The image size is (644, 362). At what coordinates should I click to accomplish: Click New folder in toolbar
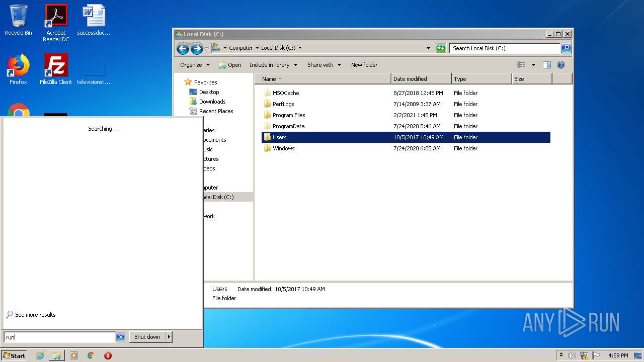364,65
